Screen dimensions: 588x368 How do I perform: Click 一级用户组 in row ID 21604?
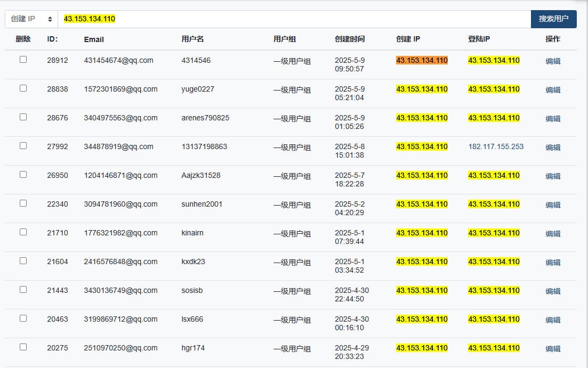tap(292, 263)
